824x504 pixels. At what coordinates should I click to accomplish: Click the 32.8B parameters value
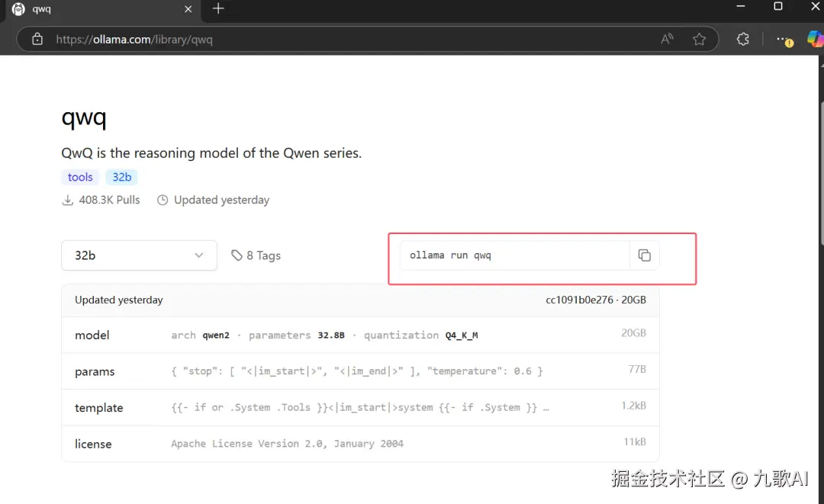(331, 335)
